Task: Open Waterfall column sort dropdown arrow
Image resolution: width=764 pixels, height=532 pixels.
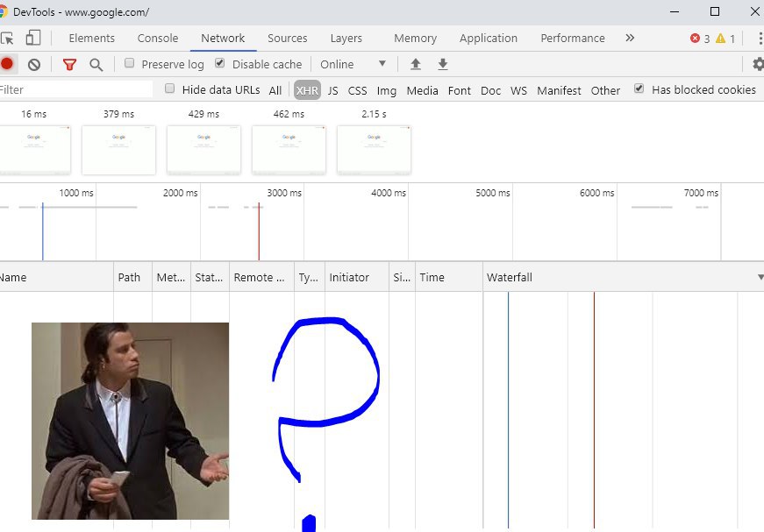Action: [x=760, y=277]
